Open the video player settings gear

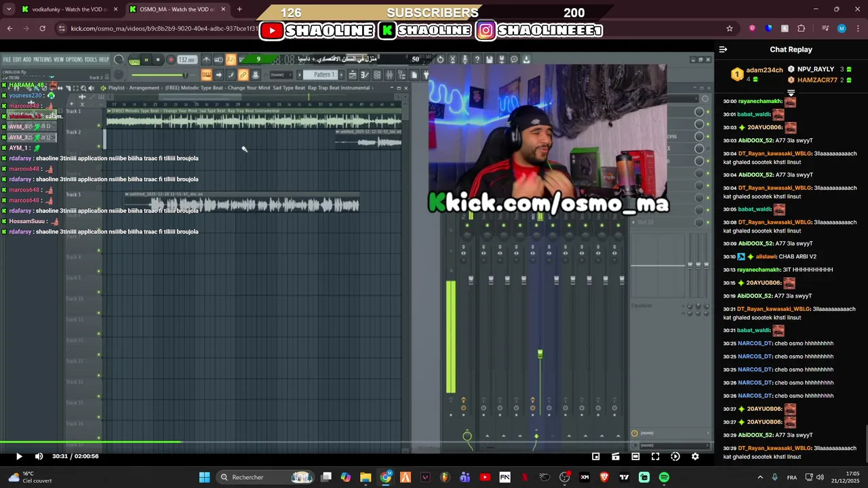pos(695,456)
